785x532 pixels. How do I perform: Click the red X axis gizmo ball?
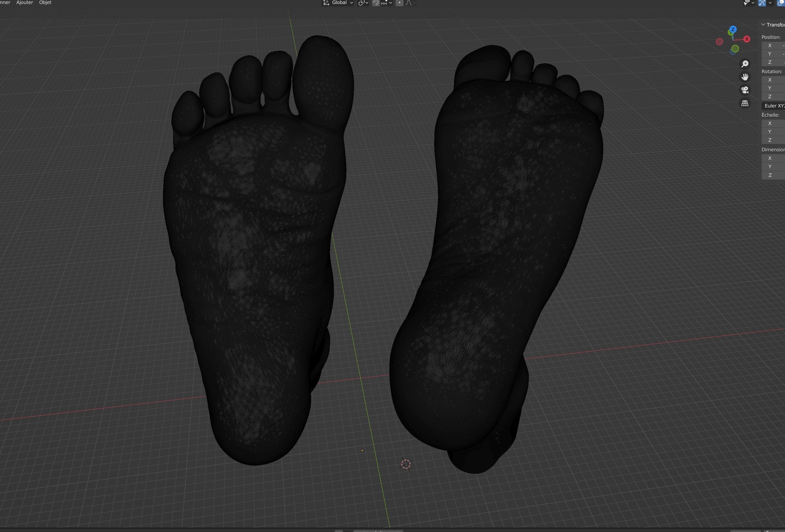click(x=747, y=39)
